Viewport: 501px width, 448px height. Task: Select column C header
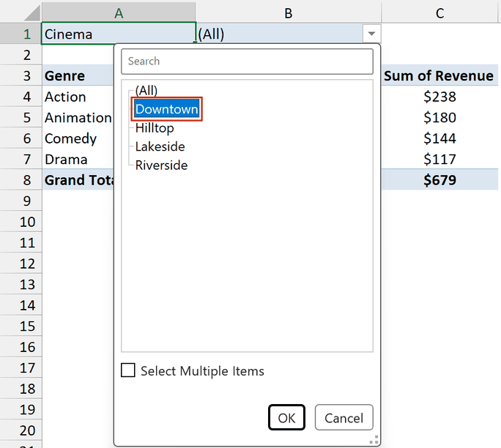440,12
